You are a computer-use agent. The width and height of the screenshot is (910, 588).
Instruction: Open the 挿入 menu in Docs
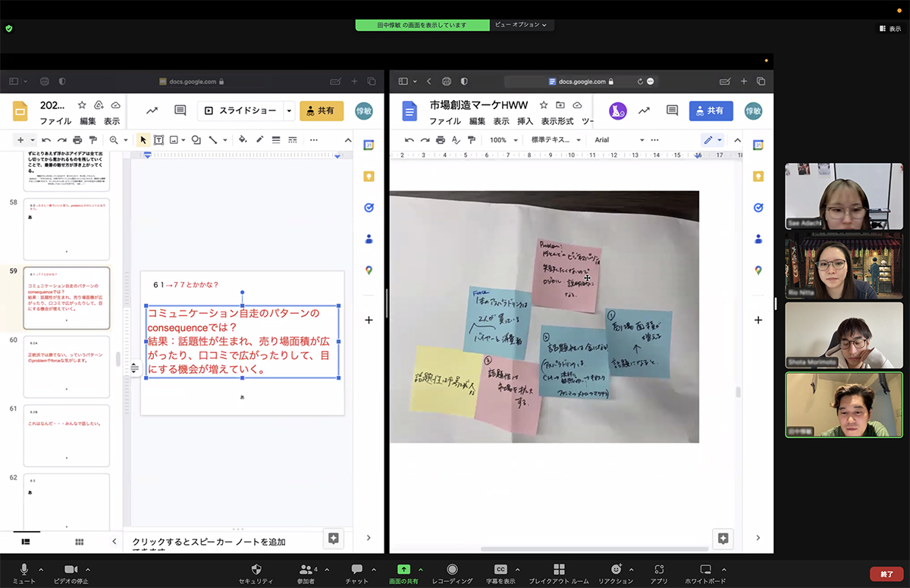click(x=525, y=121)
